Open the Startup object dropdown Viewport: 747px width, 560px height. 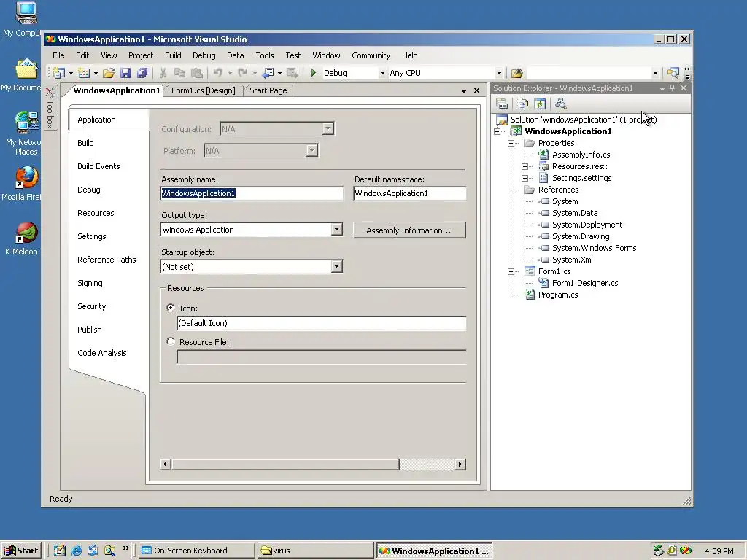click(336, 266)
